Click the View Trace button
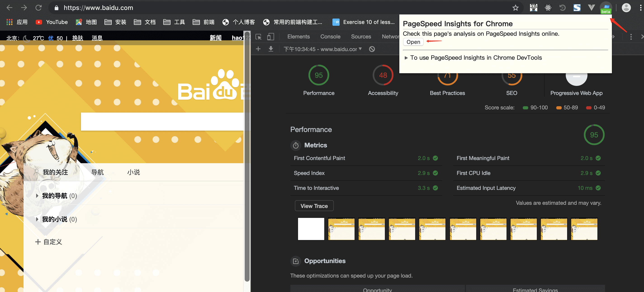The width and height of the screenshot is (644, 292). (314, 206)
